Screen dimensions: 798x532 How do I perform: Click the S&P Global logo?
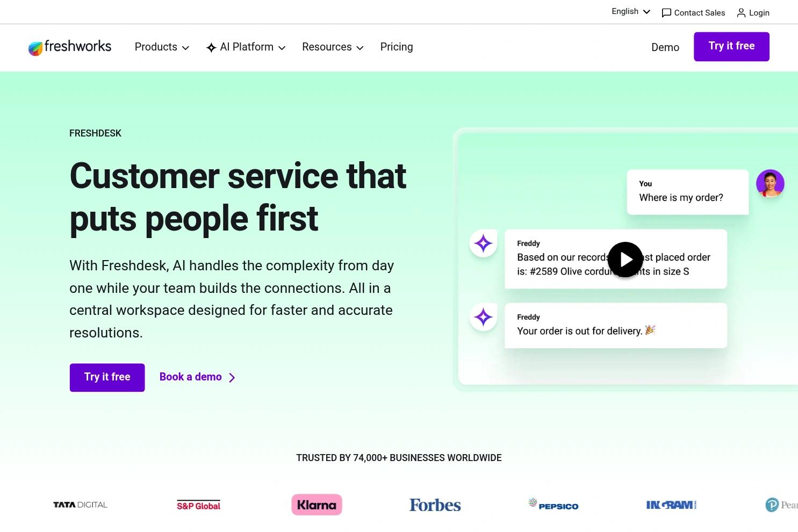click(x=198, y=505)
